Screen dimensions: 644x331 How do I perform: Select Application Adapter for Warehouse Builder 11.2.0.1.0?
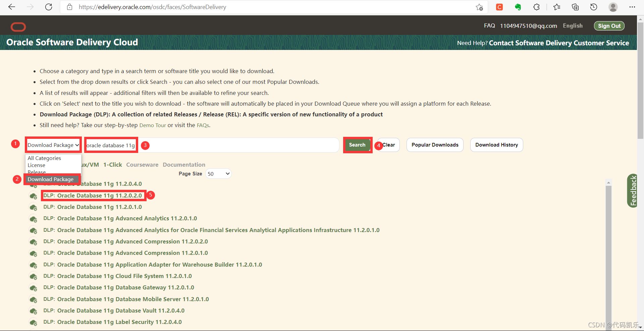(153, 265)
